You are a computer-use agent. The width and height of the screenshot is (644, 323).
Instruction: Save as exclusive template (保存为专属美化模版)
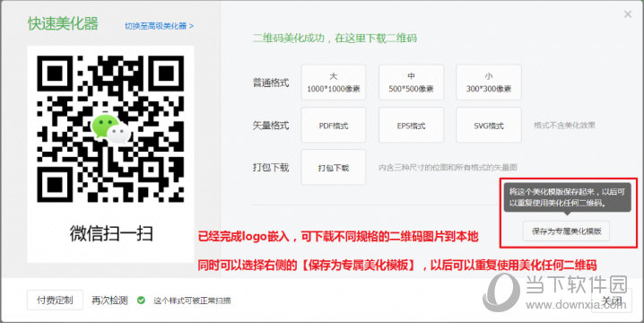[x=566, y=231]
